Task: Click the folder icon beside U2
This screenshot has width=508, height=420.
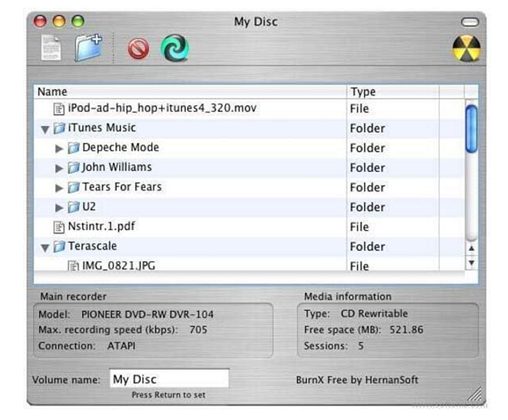Action: tap(73, 207)
